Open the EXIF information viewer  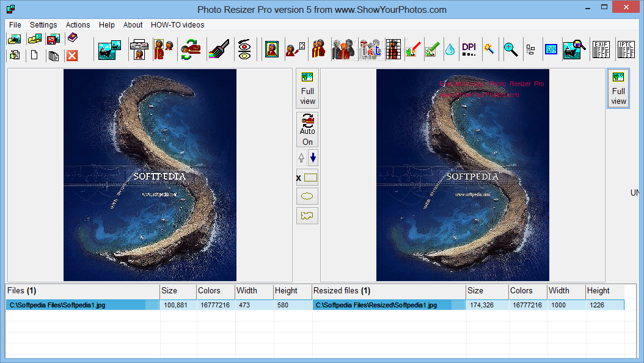[x=601, y=49]
